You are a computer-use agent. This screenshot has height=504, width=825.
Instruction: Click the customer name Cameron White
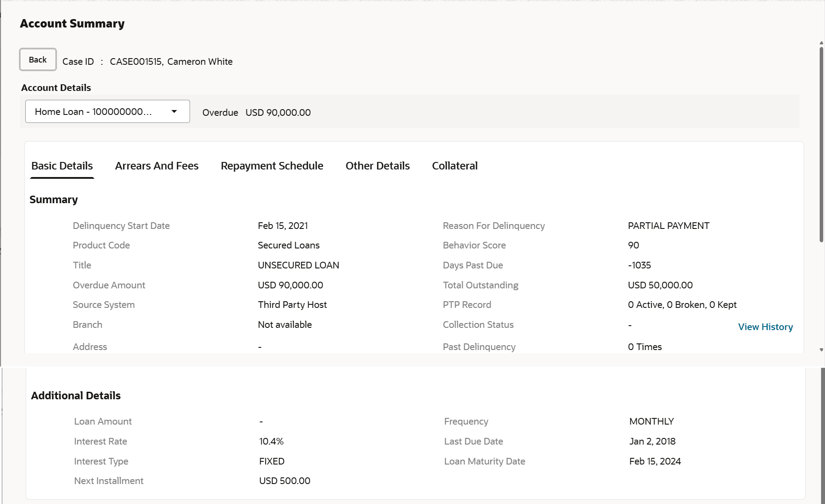tap(200, 62)
